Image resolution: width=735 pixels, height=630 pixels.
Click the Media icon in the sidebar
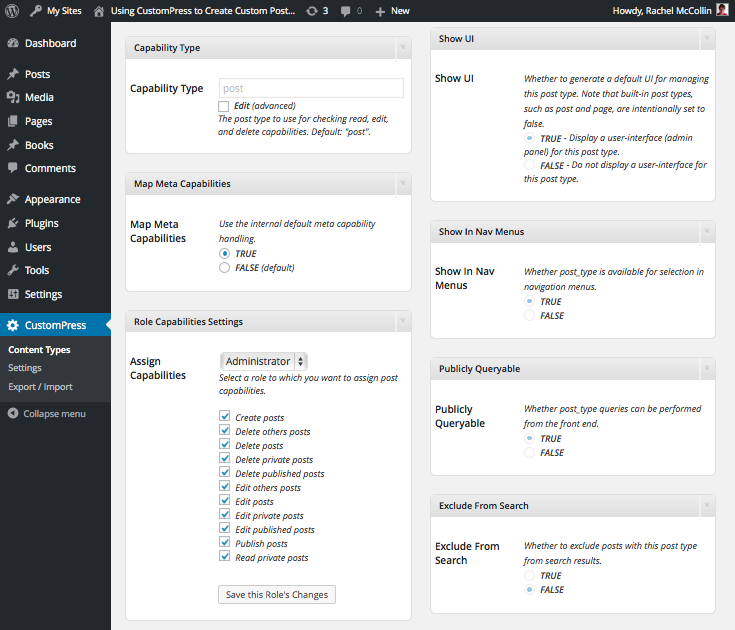point(13,97)
